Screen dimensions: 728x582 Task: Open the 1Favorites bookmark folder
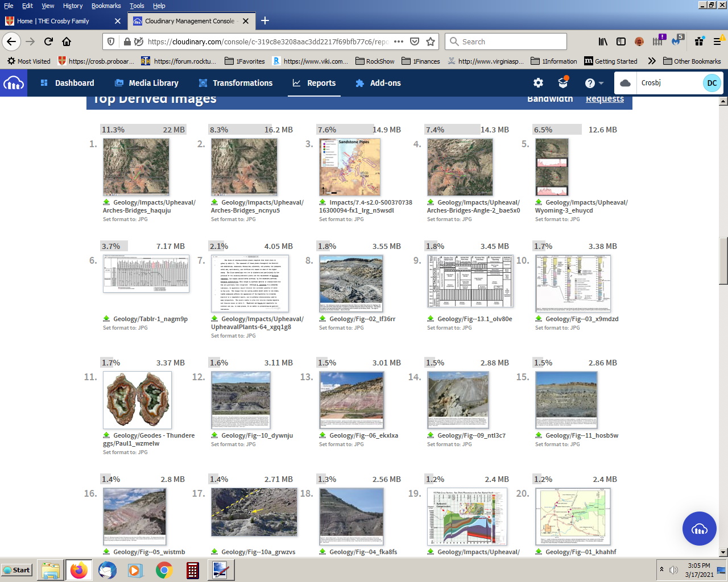pyautogui.click(x=245, y=61)
